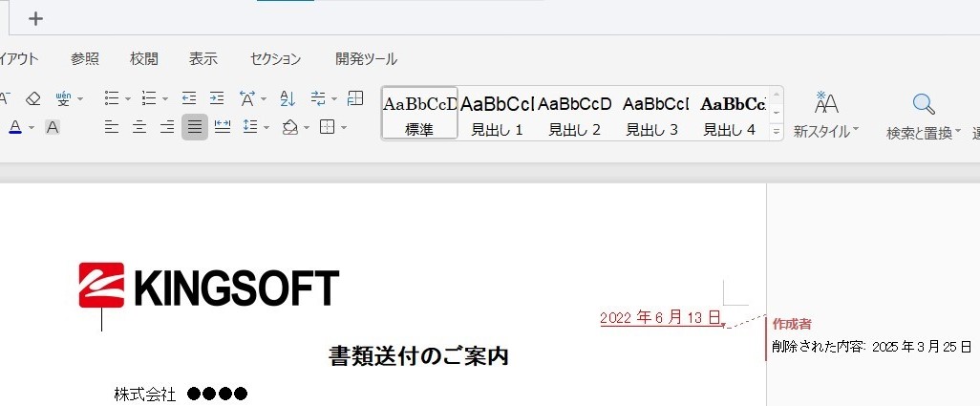Click the Asian layout character scaling icon
The image size is (980, 406).
[247, 98]
